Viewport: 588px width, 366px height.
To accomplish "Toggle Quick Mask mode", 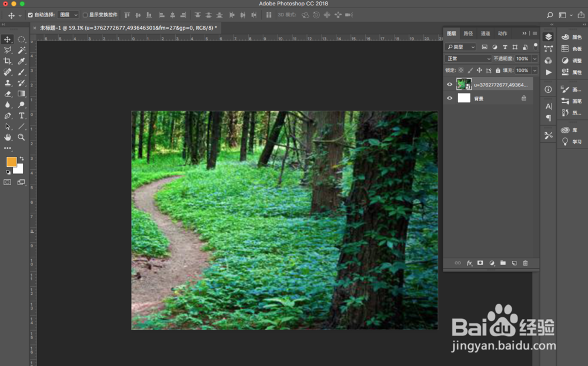I will pyautogui.click(x=8, y=183).
